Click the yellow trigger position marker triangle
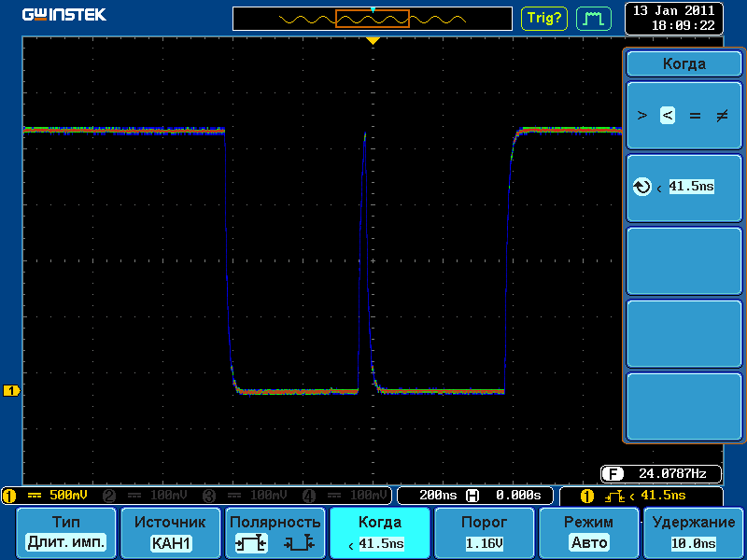This screenshot has height=560, width=747. 373,41
